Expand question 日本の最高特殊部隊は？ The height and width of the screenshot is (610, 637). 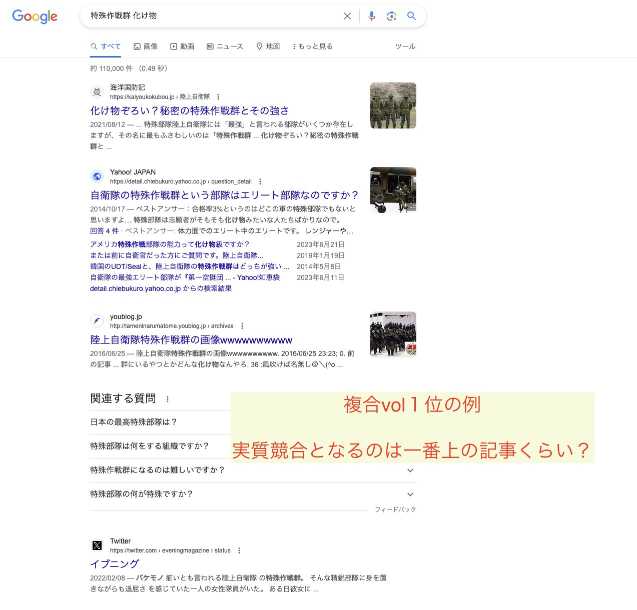tap(133, 422)
